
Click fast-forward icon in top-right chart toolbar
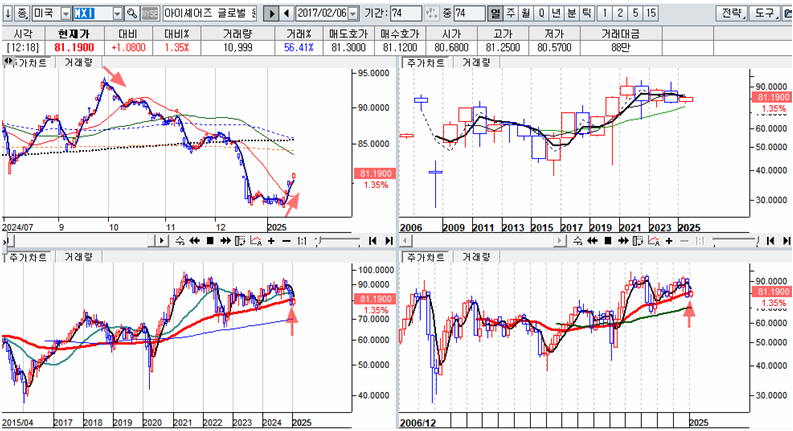(623, 241)
